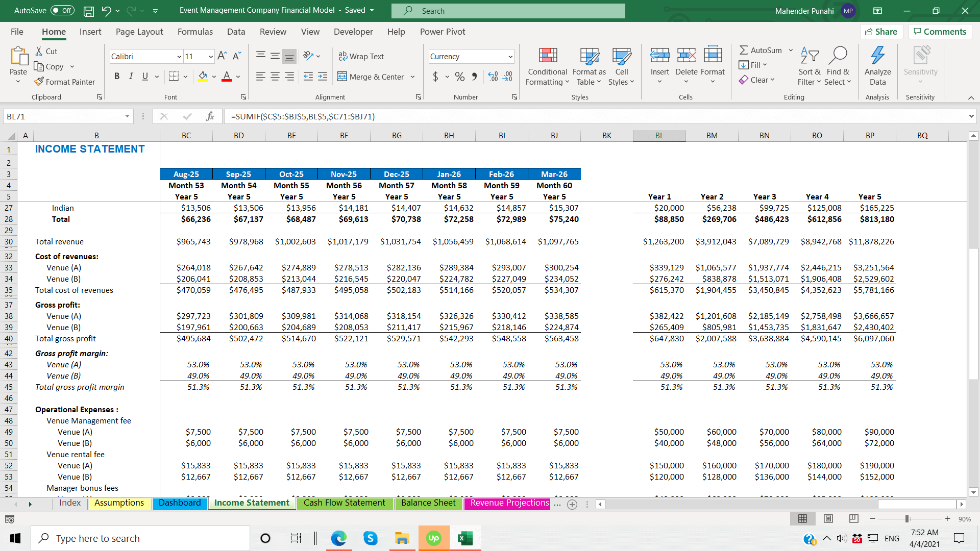Click the Format Painter brush

coord(39,82)
